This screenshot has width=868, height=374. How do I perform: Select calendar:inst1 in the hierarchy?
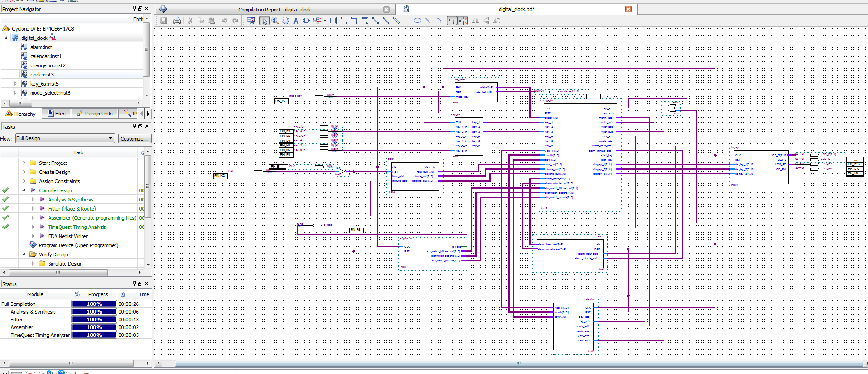point(46,56)
